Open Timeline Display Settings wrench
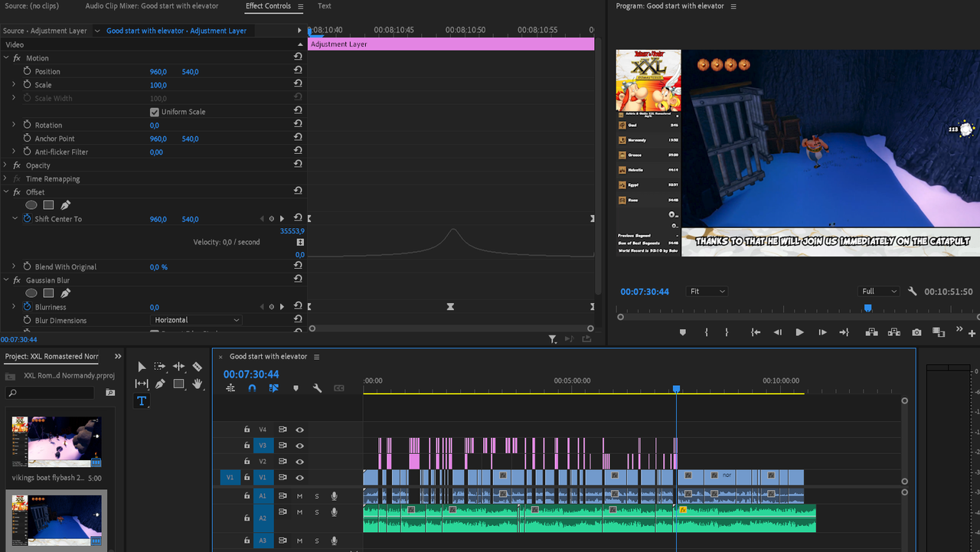The image size is (980, 552). (x=317, y=388)
